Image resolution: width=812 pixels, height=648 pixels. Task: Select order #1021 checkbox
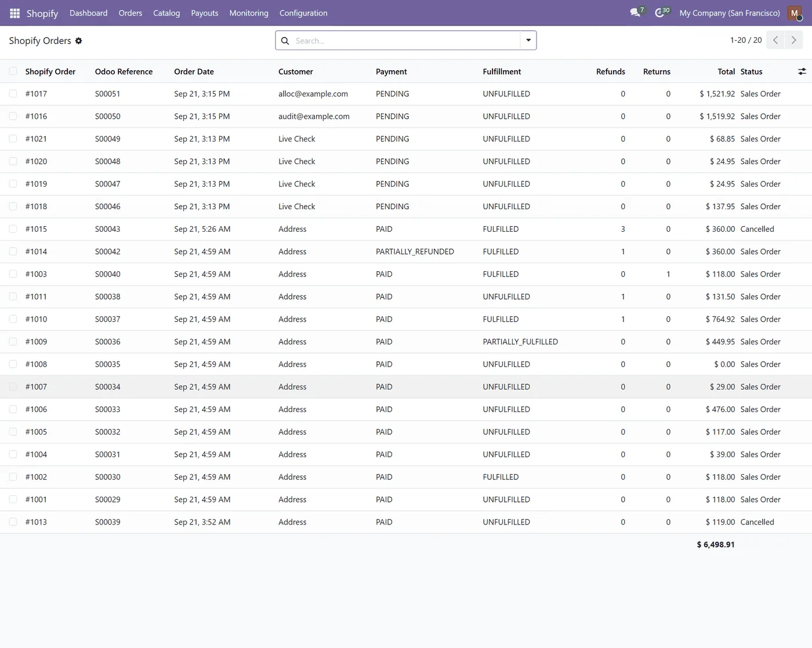(13, 139)
